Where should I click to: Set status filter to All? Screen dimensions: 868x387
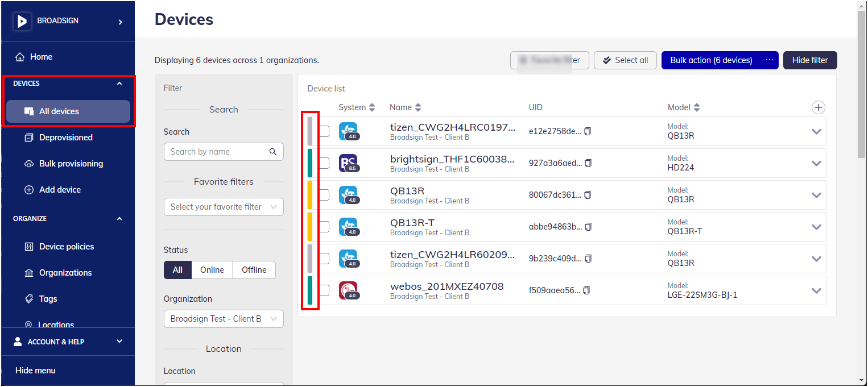tap(177, 270)
